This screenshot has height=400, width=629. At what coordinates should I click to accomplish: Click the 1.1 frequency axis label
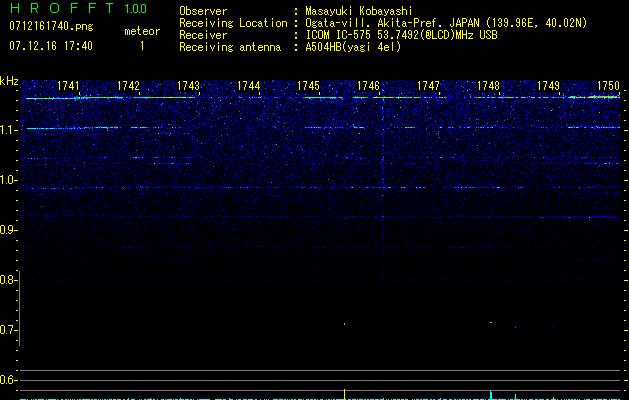(8, 130)
